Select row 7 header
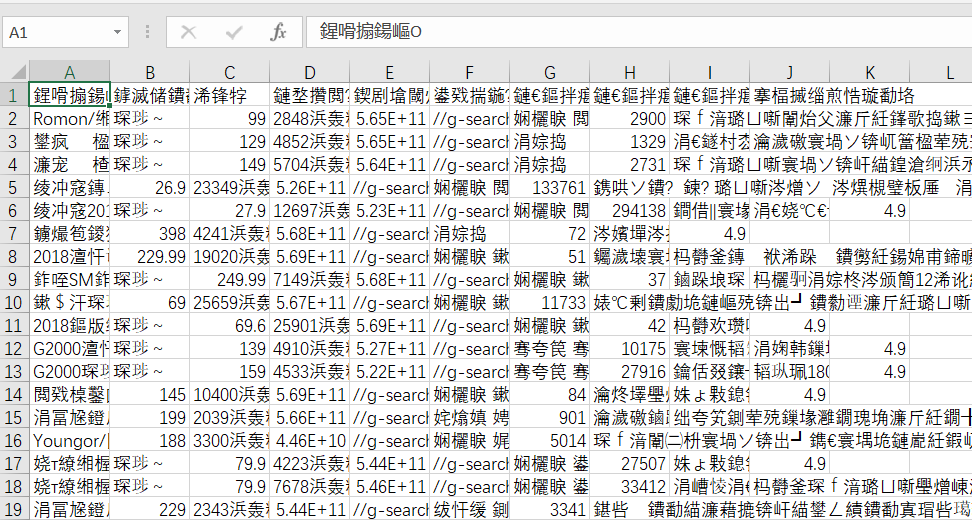972x520 pixels. point(14,233)
